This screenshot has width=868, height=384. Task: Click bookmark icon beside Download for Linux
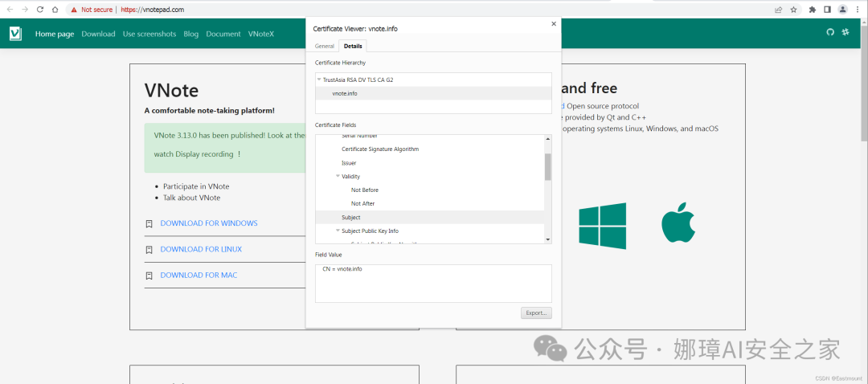click(x=149, y=250)
